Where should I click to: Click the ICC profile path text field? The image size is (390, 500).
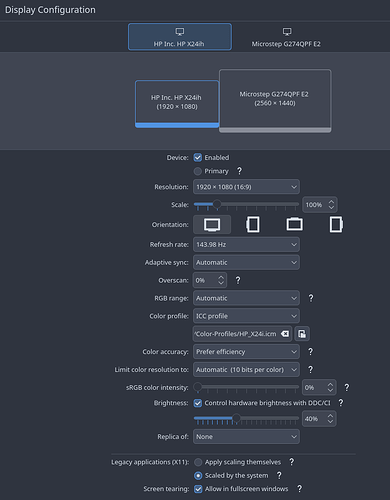pos(242,334)
